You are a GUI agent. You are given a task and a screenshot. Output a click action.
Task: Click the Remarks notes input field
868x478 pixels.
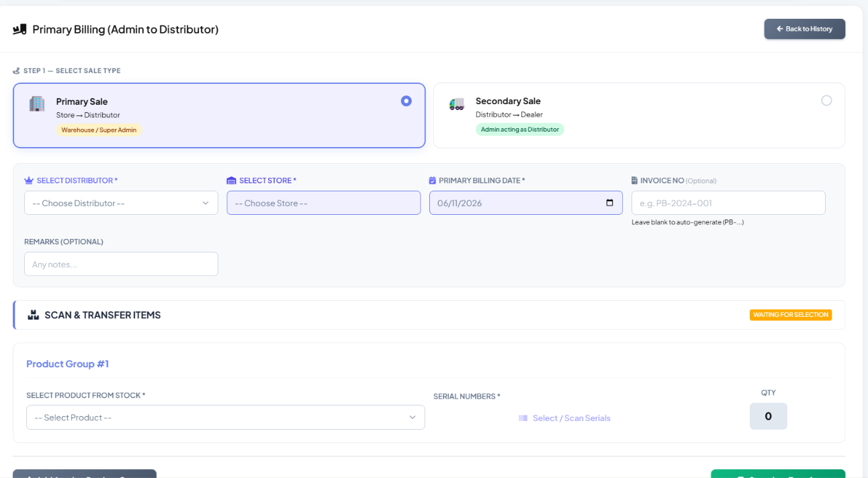tap(121, 264)
